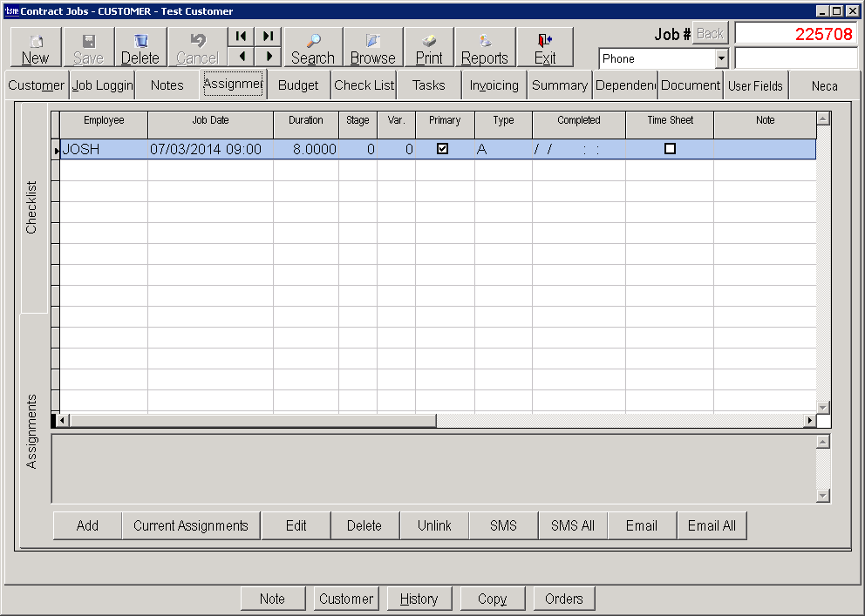Jump to the first record arrow

(241, 36)
